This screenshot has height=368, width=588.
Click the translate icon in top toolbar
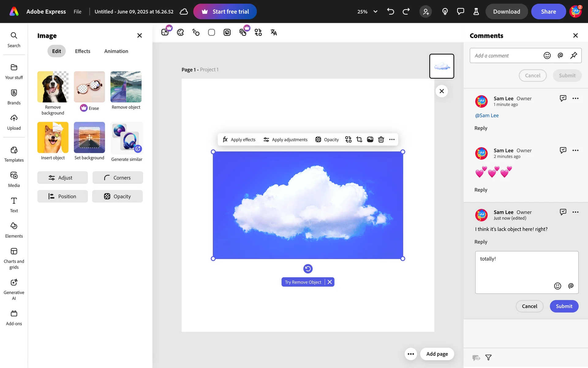[274, 33]
